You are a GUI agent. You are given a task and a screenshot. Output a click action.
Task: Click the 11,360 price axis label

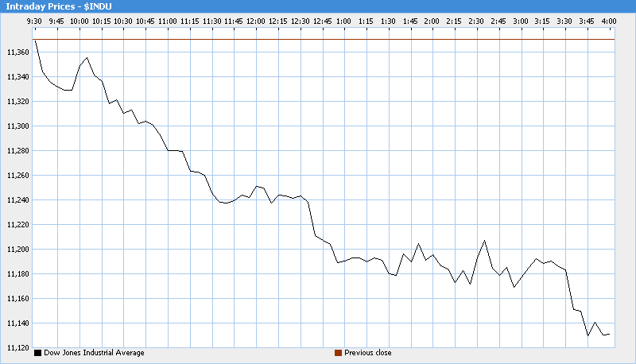16,52
